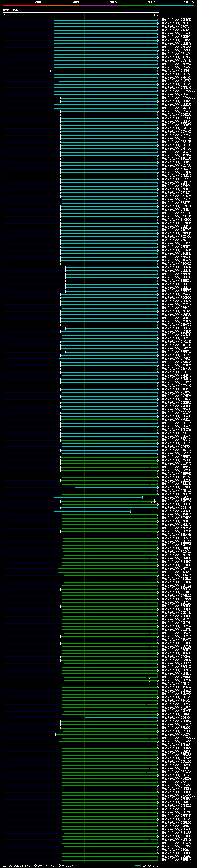This screenshot has height=868, width=197.
Task: Select label UniRef100_P62421
Action: [177, 552]
